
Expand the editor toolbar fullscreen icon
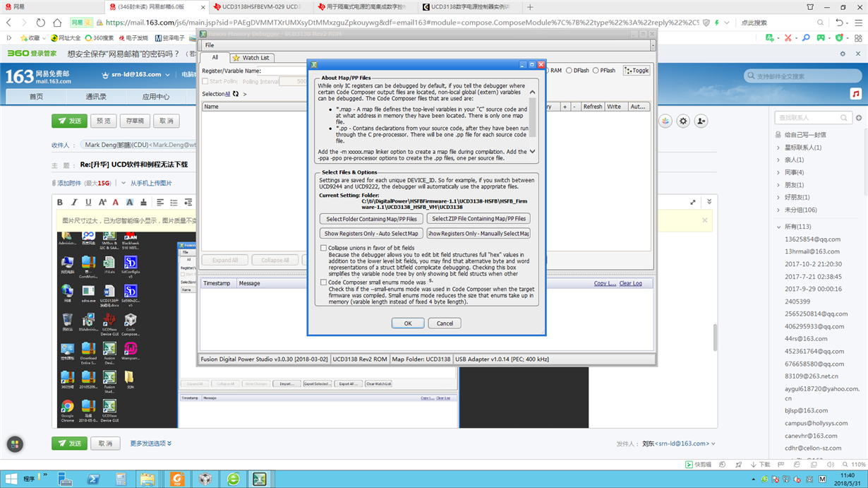(693, 203)
